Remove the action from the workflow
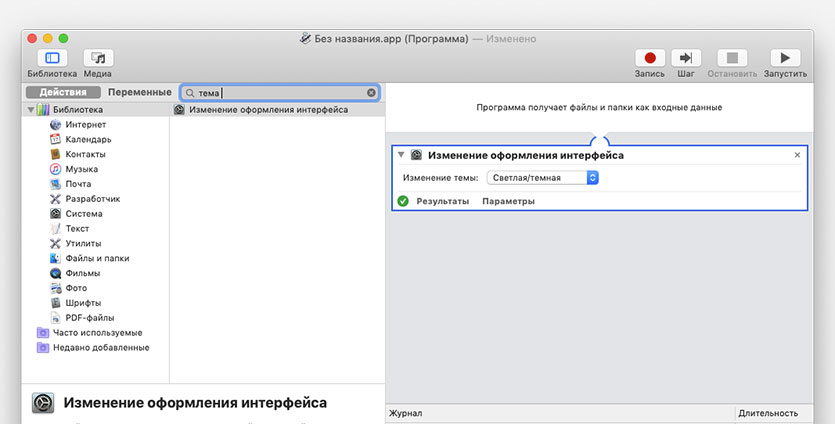This screenshot has height=424, width=835. (797, 155)
